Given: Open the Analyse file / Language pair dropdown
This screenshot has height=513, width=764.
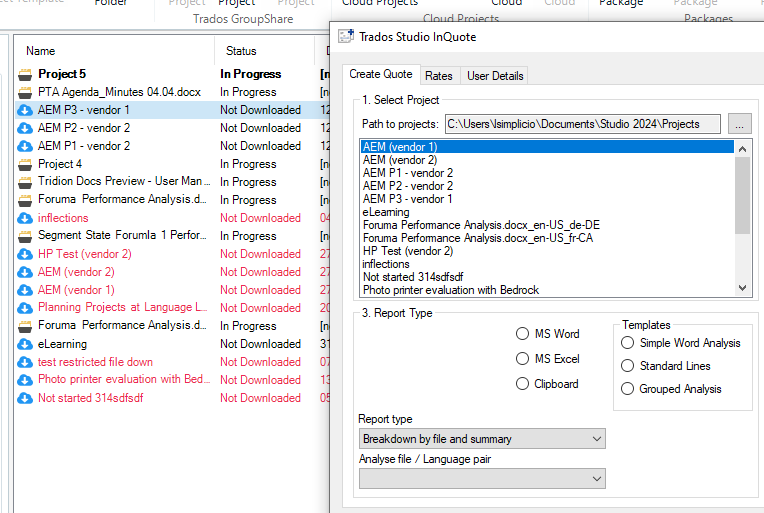Looking at the screenshot, I should point(482,479).
